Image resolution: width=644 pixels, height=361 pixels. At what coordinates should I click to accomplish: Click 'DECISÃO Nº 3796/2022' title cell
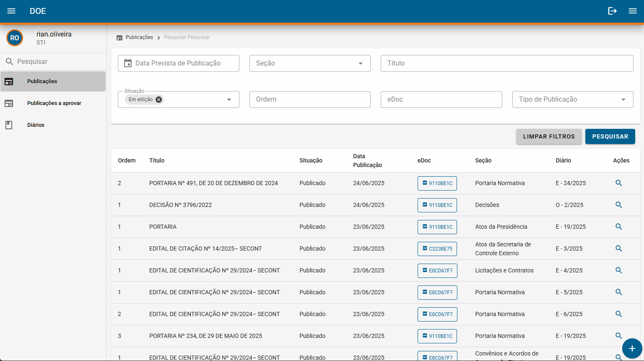pyautogui.click(x=180, y=205)
